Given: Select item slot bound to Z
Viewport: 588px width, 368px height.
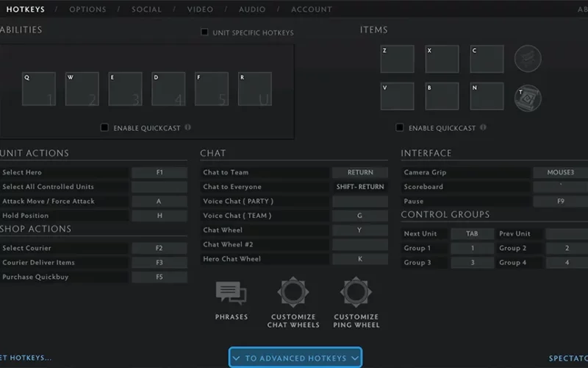Looking at the screenshot, I should (x=397, y=59).
